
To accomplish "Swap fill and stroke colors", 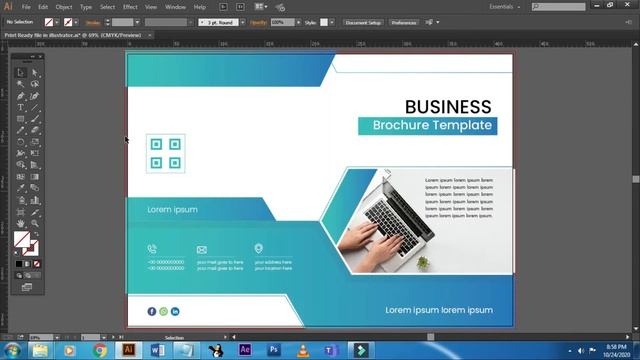I will point(36,234).
